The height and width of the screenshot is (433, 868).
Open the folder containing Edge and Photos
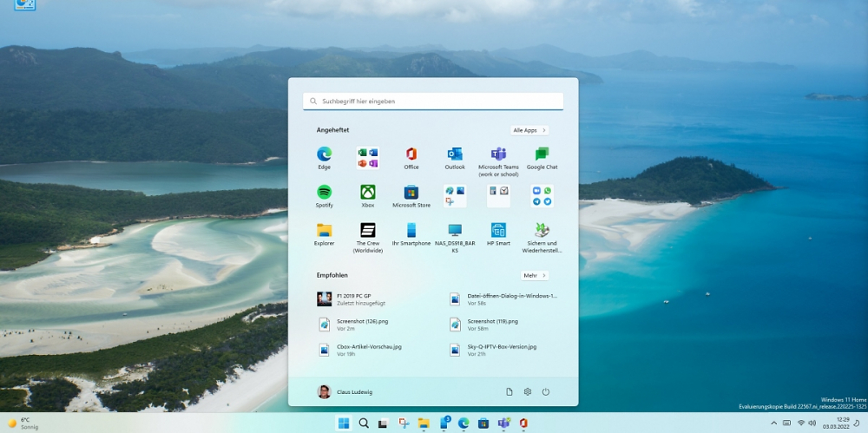455,196
